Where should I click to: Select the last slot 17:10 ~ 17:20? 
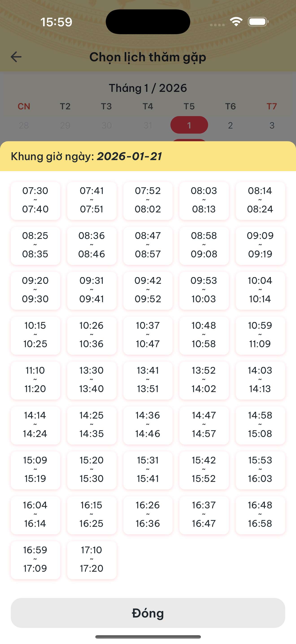(91, 559)
